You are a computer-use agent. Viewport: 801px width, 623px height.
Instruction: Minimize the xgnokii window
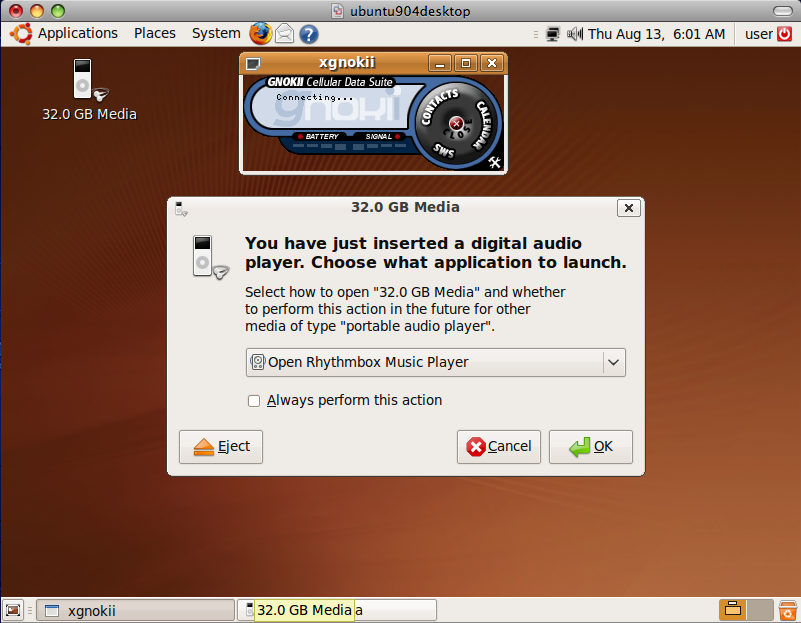click(440, 63)
